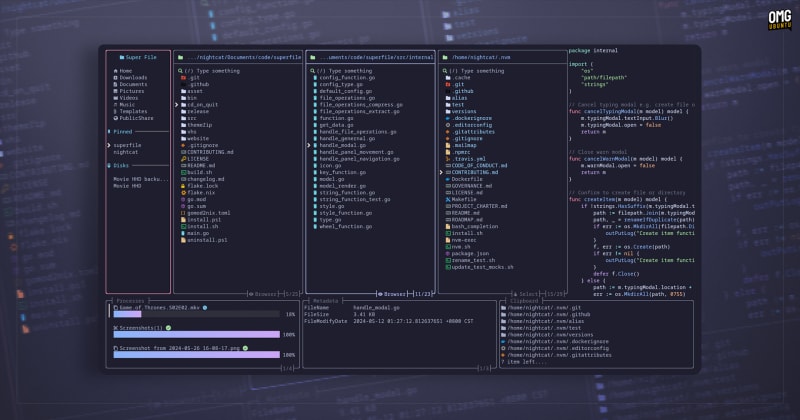This screenshot has width=800, height=420.
Task: Click the Music icon in the sidebar
Action: (114, 104)
